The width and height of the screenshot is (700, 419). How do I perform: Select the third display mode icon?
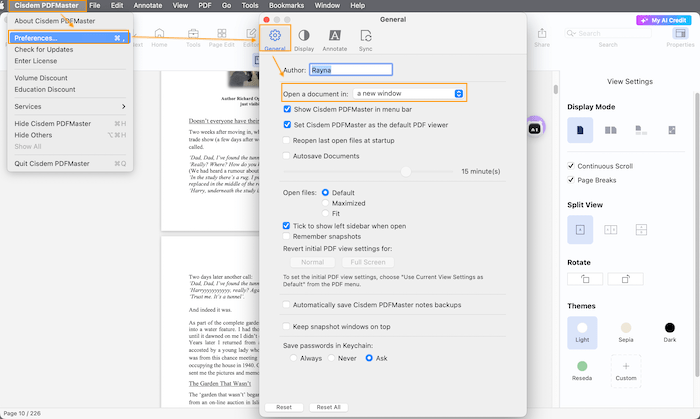pos(641,130)
